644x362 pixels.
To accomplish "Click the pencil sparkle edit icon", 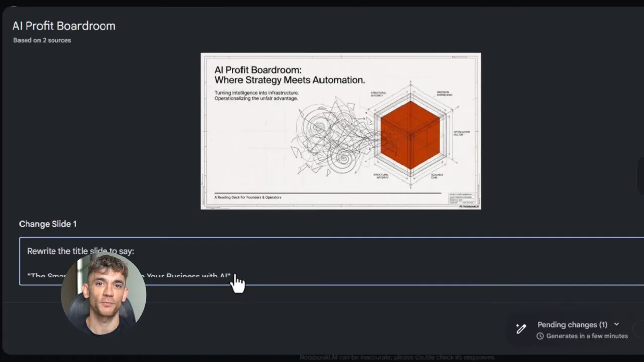I will coord(521,329).
